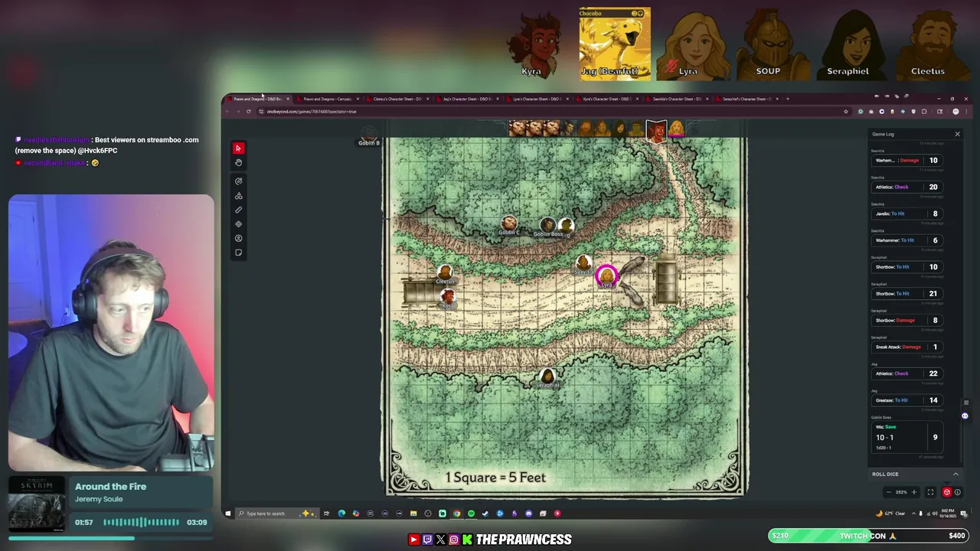Zoom in with the plus button

[913, 492]
